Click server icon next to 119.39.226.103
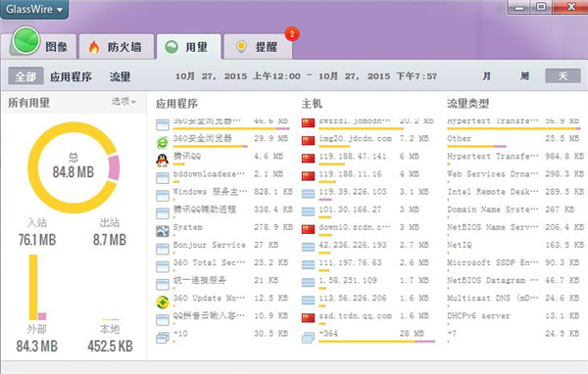The image size is (588, 374). pyautogui.click(x=308, y=194)
